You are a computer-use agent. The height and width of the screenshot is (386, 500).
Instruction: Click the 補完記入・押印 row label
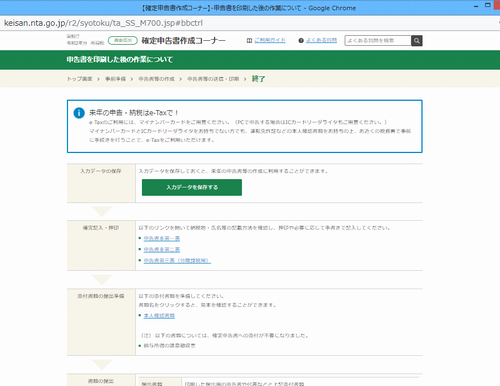pos(101,228)
